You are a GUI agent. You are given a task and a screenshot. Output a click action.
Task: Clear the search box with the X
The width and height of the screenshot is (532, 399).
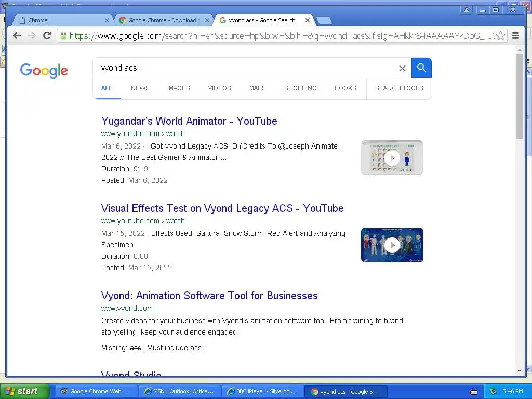click(x=402, y=68)
